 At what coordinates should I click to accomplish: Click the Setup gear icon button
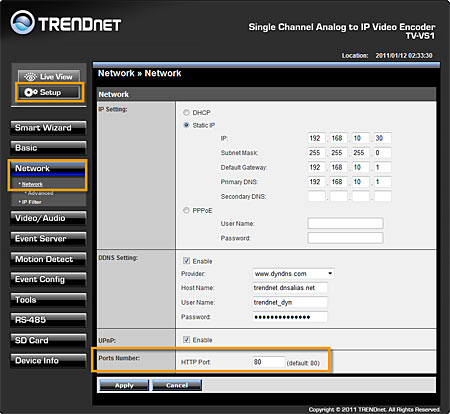(49, 92)
